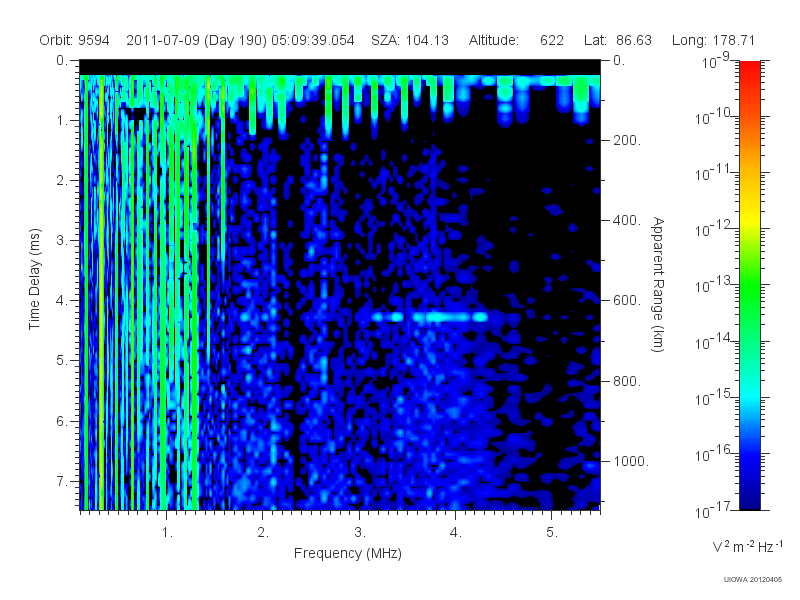The height and width of the screenshot is (600, 800).
Task: Select the date text 2011-07-09 (Day 190)
Action: [196, 40]
